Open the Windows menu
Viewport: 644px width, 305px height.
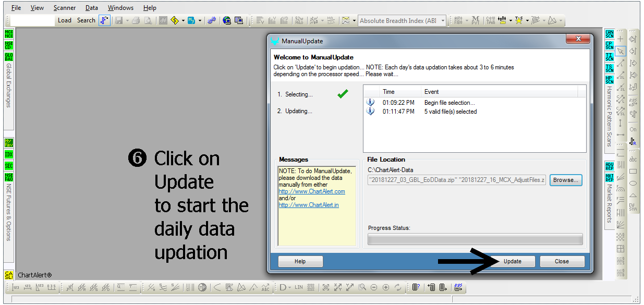click(x=120, y=8)
